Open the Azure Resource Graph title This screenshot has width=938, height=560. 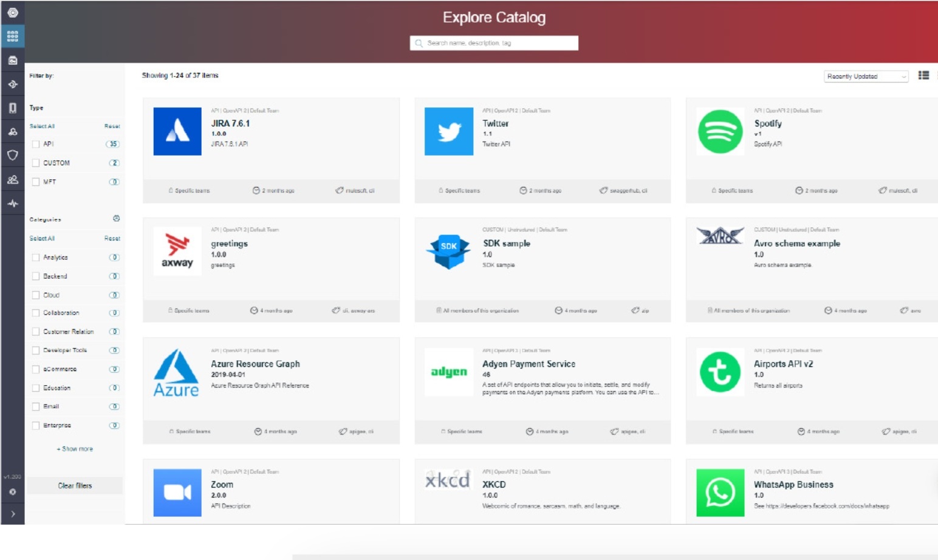(x=255, y=364)
